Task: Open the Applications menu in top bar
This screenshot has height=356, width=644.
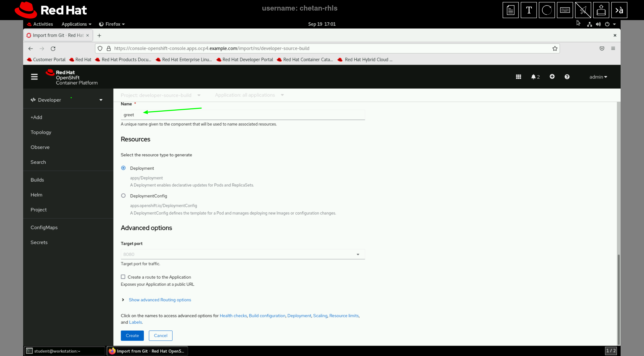Action: [76, 24]
